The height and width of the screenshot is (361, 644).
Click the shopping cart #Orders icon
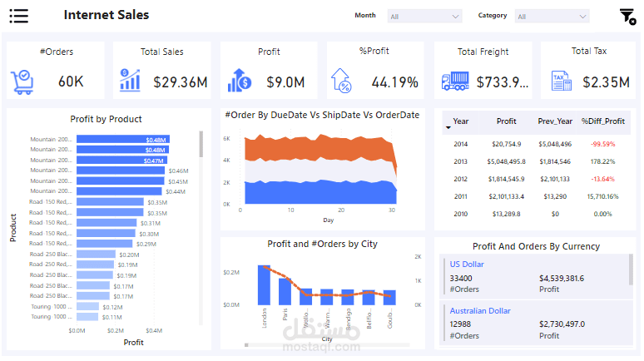point(22,82)
